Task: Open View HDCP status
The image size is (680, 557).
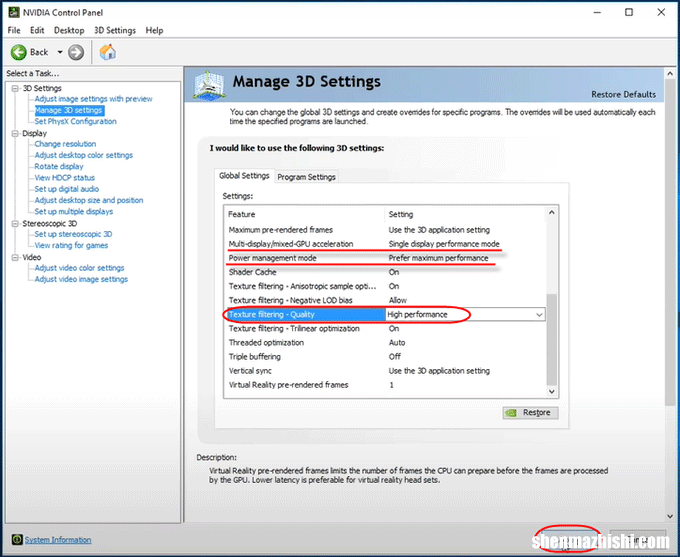Action: click(x=65, y=178)
